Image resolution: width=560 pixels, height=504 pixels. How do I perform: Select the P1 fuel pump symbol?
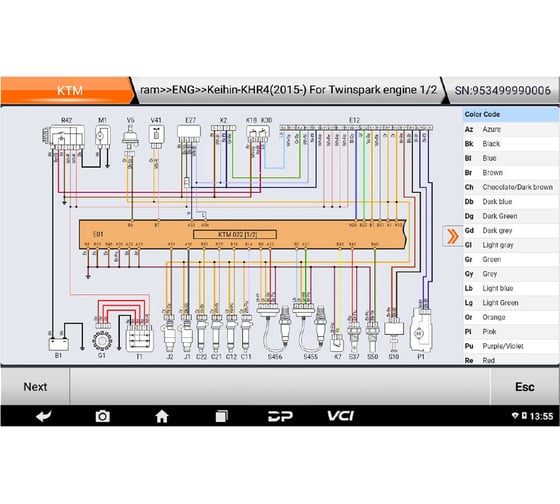(x=421, y=330)
